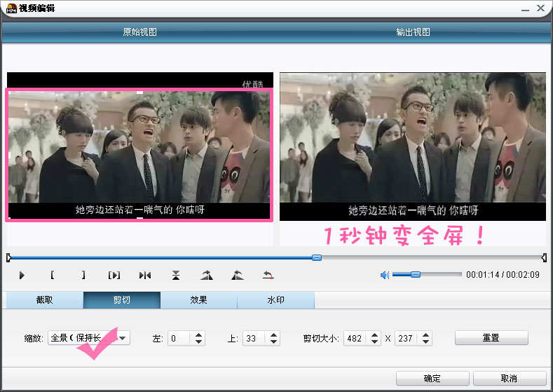This screenshot has height=392, width=553.
Task: Click the 重置 reset button
Action: point(491,338)
